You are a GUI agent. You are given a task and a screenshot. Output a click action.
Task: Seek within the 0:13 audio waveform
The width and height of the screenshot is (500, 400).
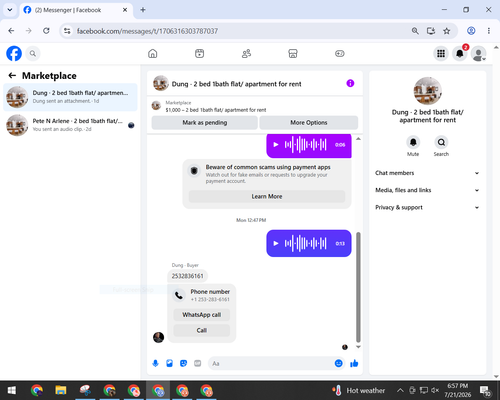tap(305, 243)
